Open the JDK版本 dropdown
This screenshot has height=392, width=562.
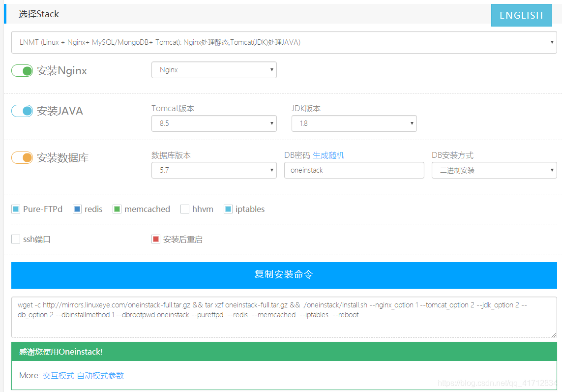[354, 123]
